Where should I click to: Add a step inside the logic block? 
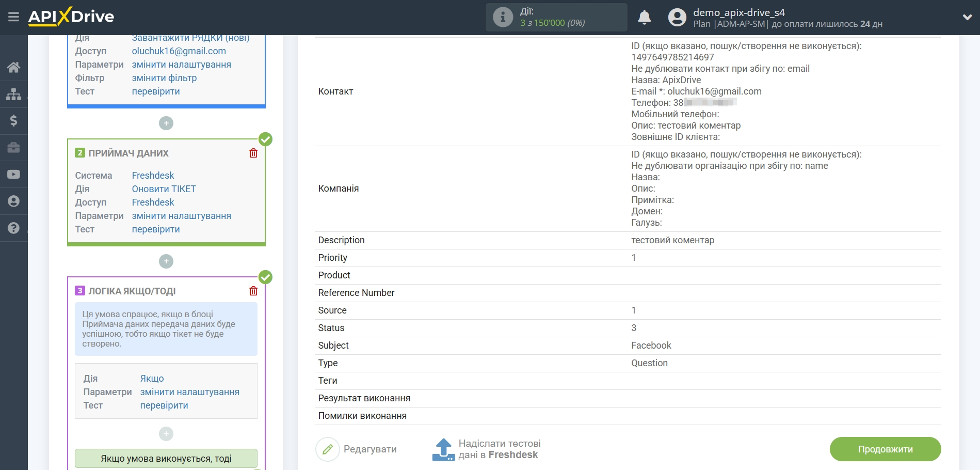(166, 434)
